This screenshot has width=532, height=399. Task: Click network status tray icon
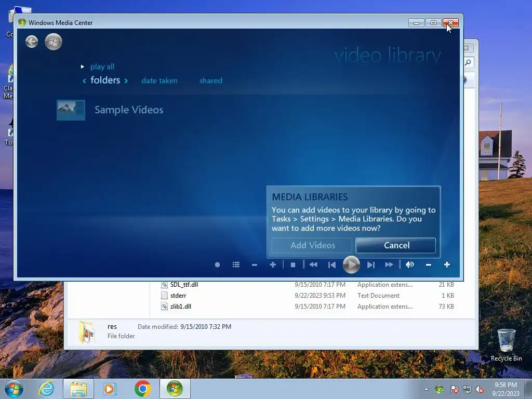click(x=467, y=390)
